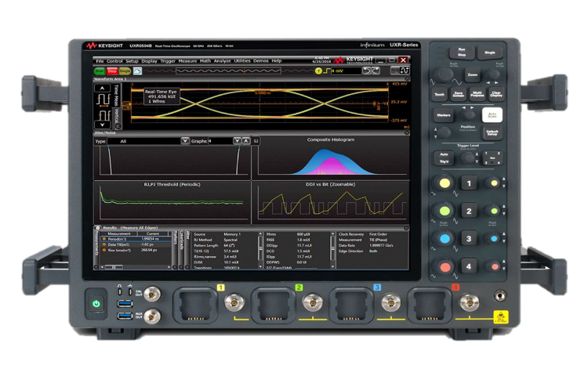Screen dimensions: 588x376
Task: Push the Markers hardware key
Action: click(x=443, y=115)
